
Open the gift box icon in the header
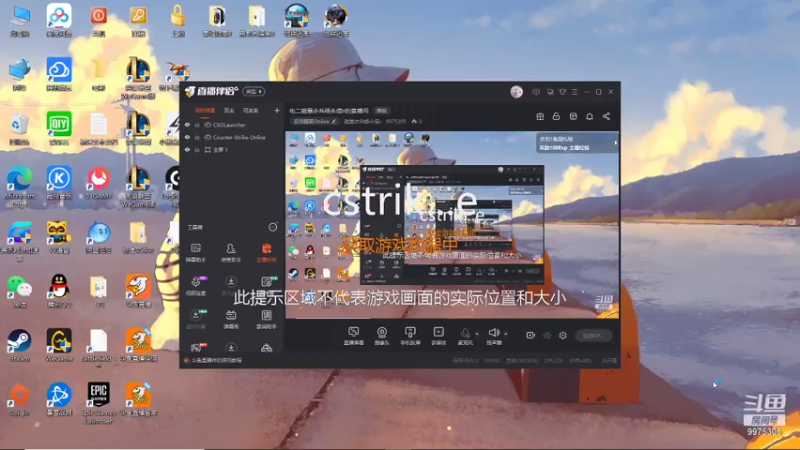tap(540, 116)
